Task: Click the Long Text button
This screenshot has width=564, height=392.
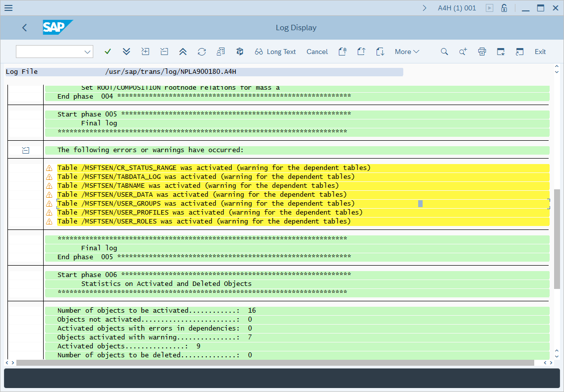Action: pos(275,52)
